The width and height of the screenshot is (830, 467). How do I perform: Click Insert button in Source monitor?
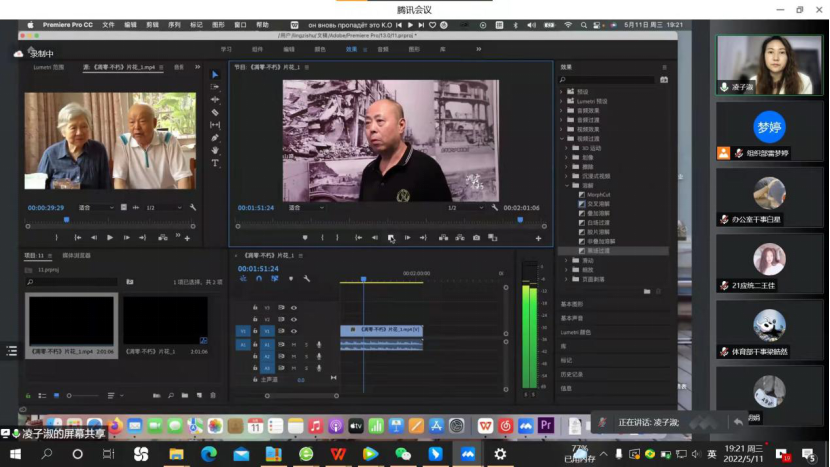coord(163,238)
